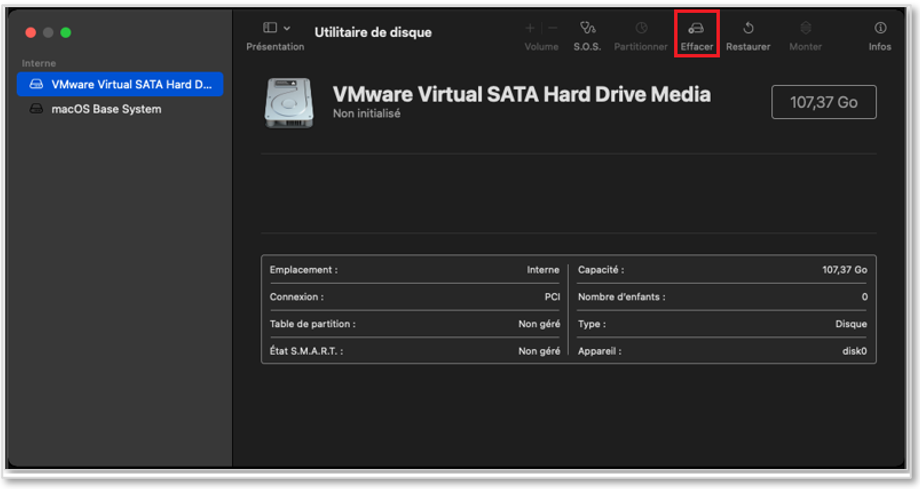Click the Table de partition label

click(x=312, y=324)
